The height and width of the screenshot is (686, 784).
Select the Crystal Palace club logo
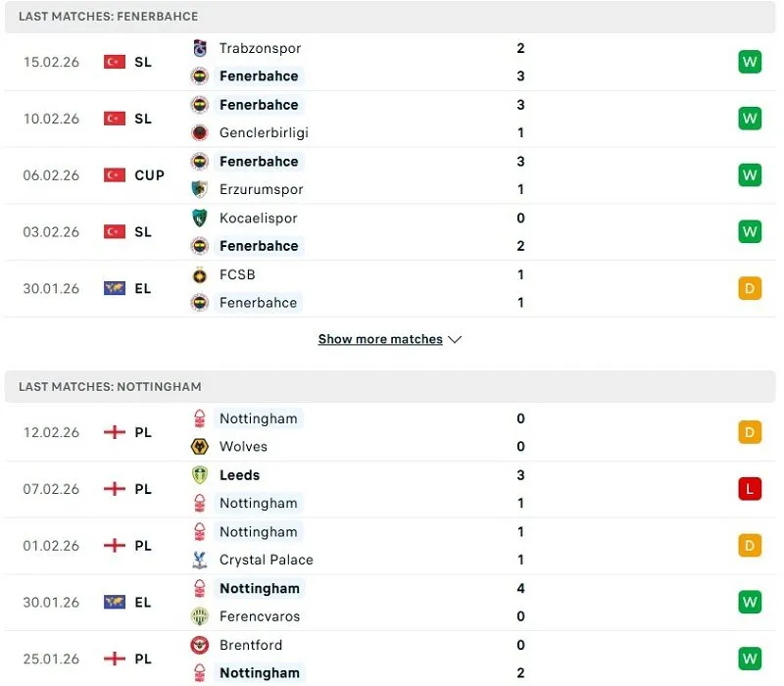coord(199,560)
